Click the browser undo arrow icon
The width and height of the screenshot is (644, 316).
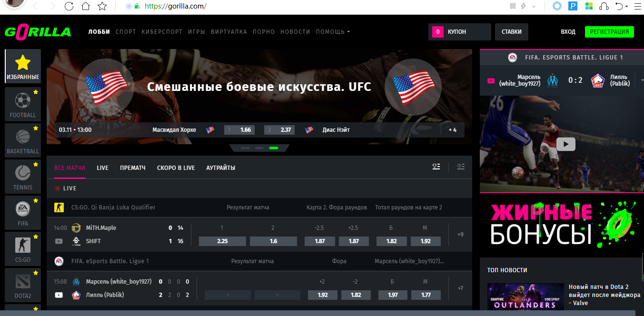[619, 7]
